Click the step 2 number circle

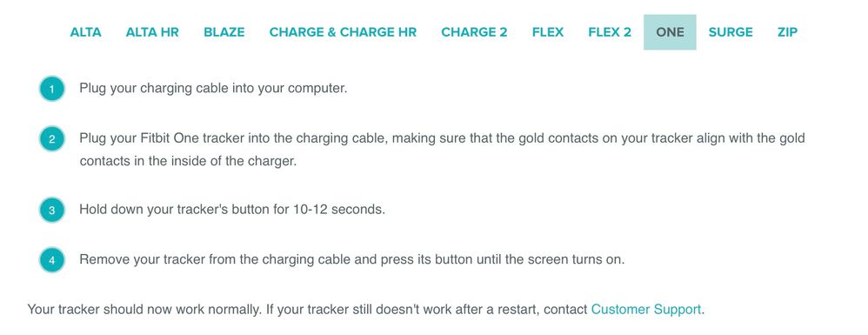tap(52, 139)
